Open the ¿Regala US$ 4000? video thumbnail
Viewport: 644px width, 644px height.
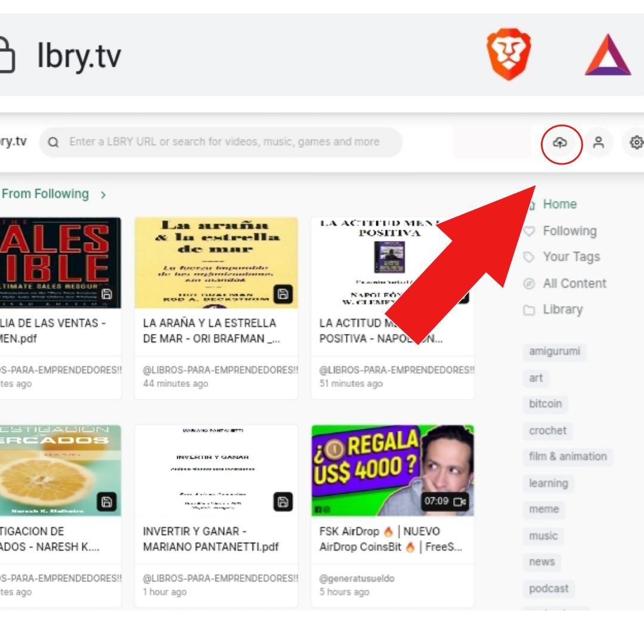click(x=392, y=470)
